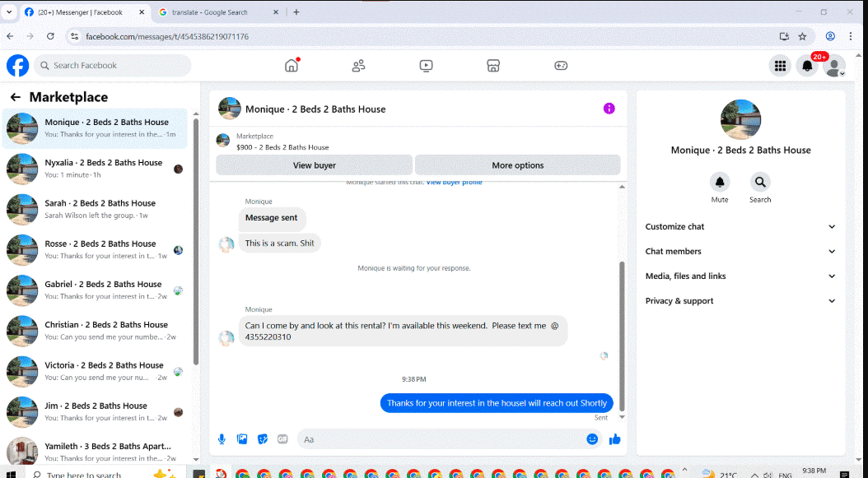The width and height of the screenshot is (868, 478).
Task: Click the Facebook logo
Action: click(x=18, y=65)
